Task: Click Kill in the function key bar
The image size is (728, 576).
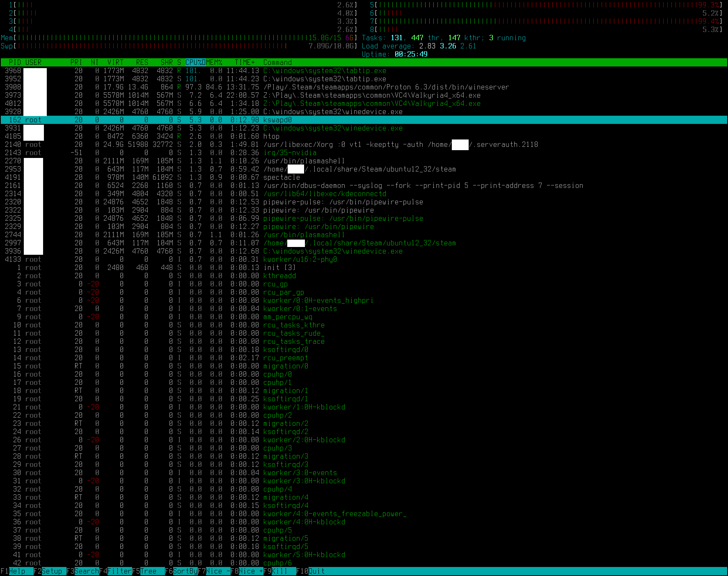Action: tap(279, 571)
